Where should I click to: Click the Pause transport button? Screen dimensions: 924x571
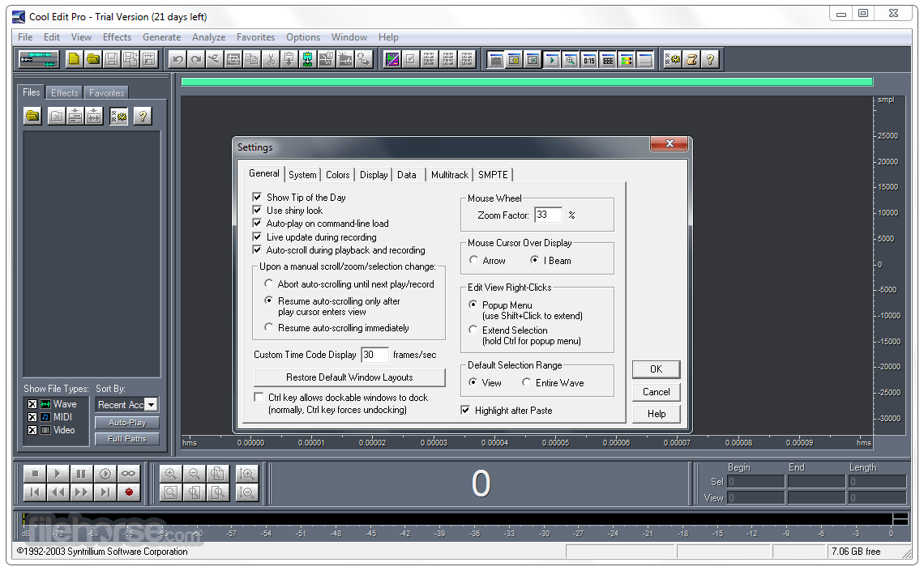pos(81,474)
